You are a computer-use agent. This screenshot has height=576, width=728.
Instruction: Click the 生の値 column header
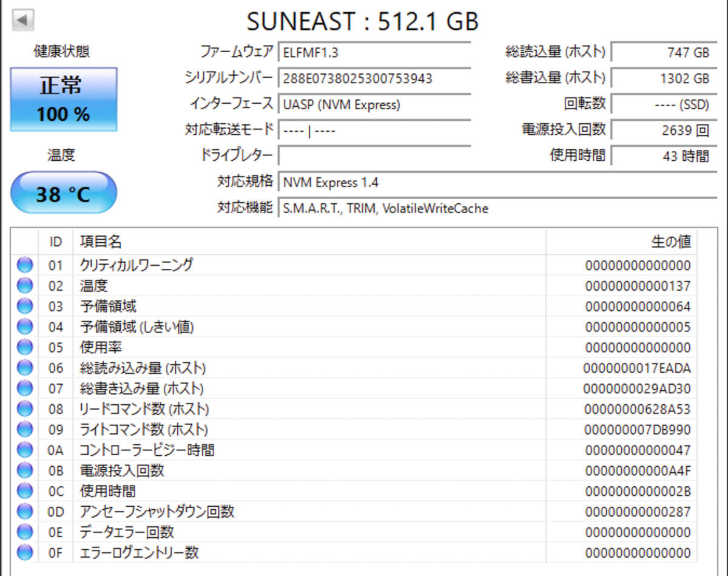click(x=622, y=242)
